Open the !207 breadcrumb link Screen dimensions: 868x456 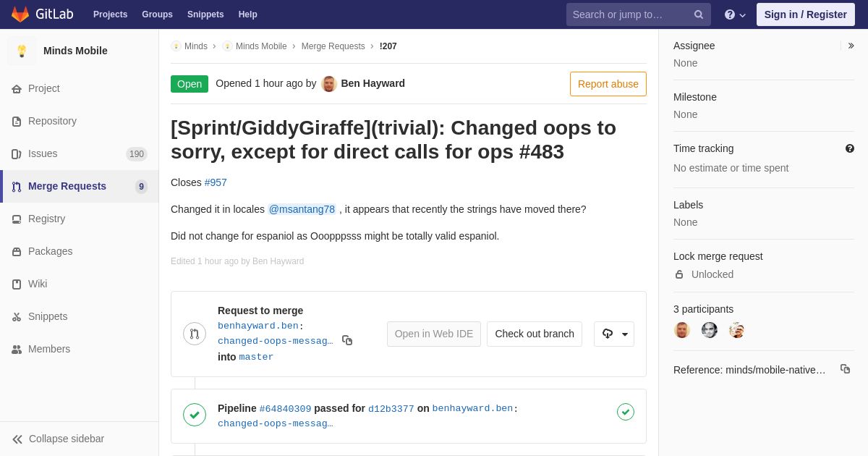(x=388, y=46)
